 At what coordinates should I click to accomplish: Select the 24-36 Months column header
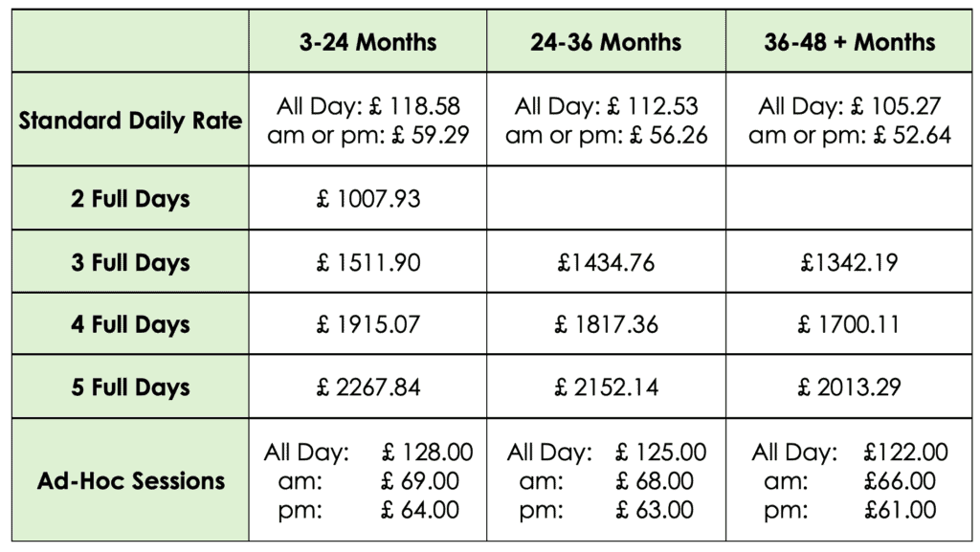click(606, 41)
